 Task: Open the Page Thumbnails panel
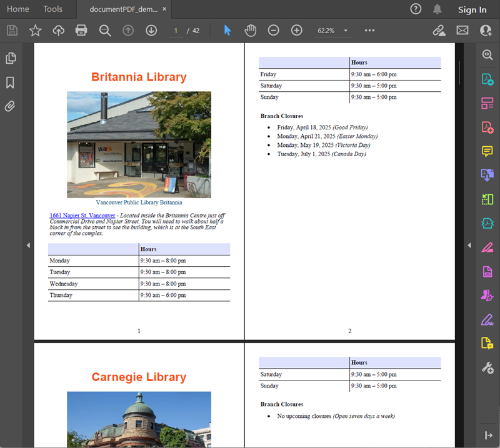coord(10,58)
